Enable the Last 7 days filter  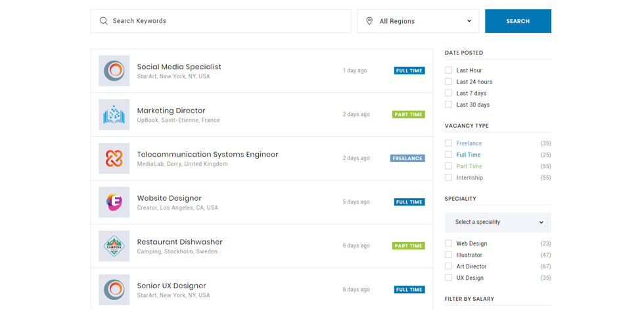click(448, 93)
